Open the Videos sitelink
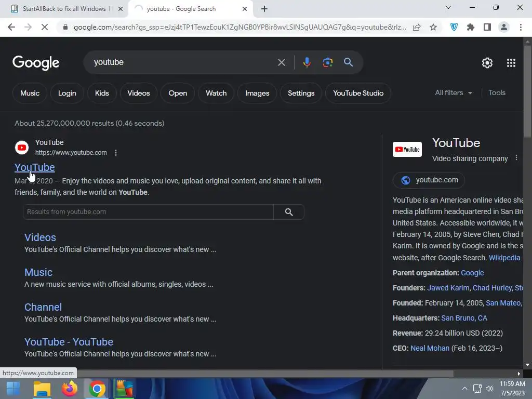Screen dimensions: 532x399 [x=40, y=237]
